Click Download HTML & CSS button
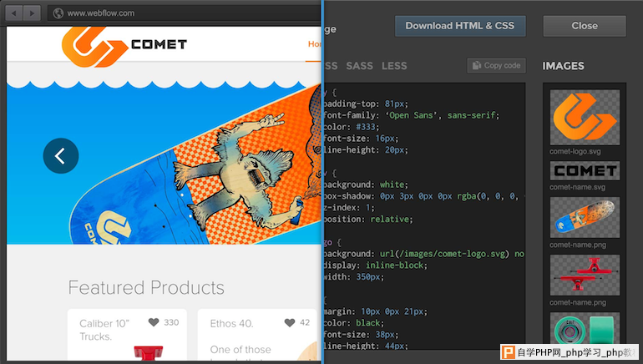The image size is (643, 364). [460, 26]
